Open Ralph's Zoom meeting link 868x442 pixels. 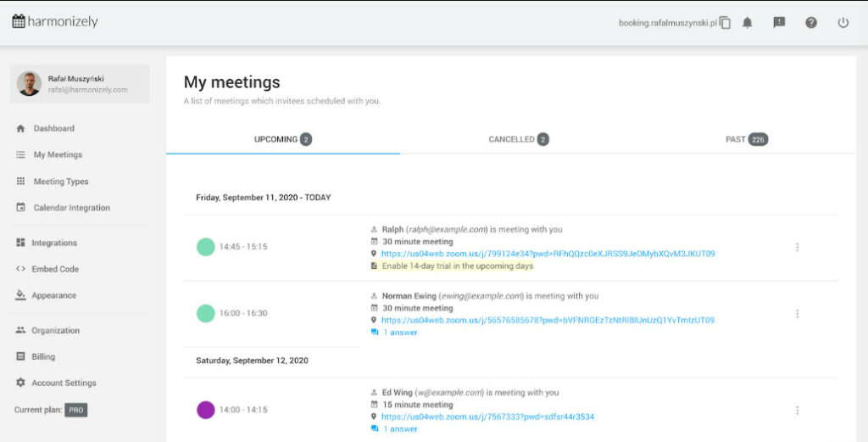pos(548,254)
